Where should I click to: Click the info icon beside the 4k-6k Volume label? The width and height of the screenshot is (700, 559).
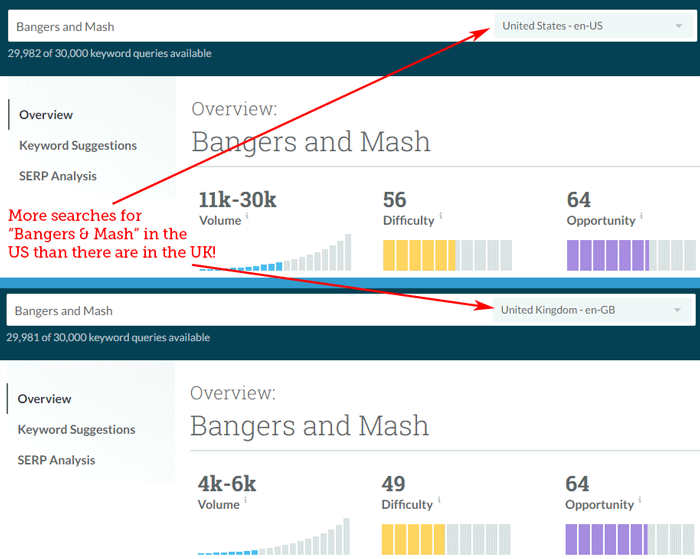coord(246,500)
